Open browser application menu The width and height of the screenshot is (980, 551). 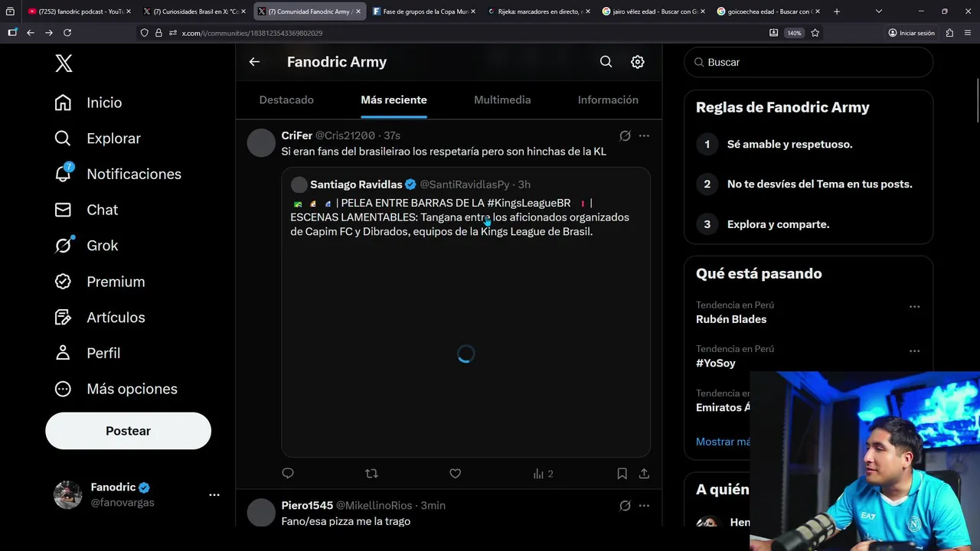[967, 33]
